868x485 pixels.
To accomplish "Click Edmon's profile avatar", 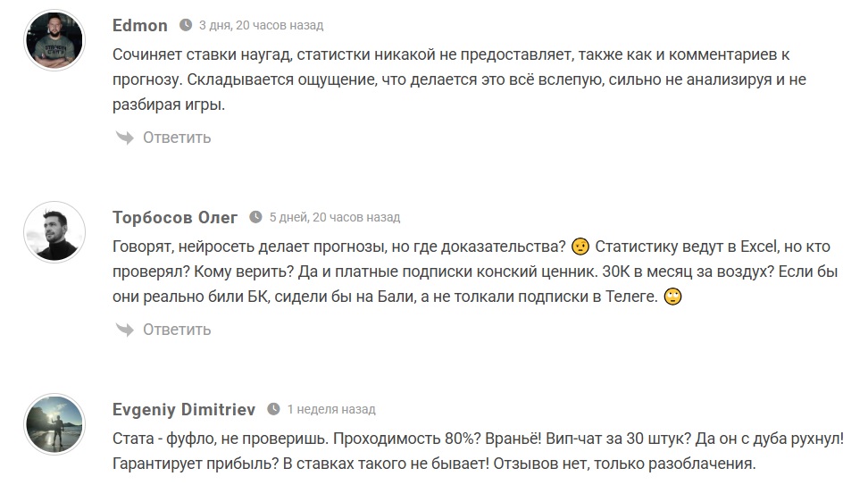I will (x=53, y=40).
